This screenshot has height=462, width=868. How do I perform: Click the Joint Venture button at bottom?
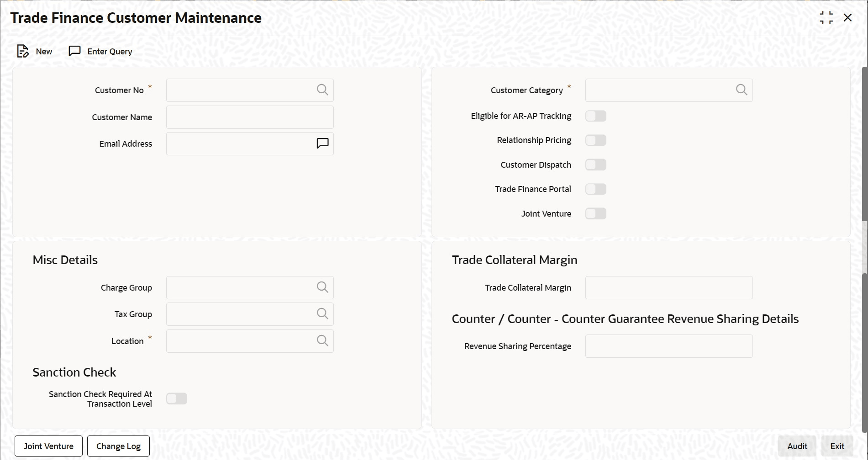(x=48, y=446)
